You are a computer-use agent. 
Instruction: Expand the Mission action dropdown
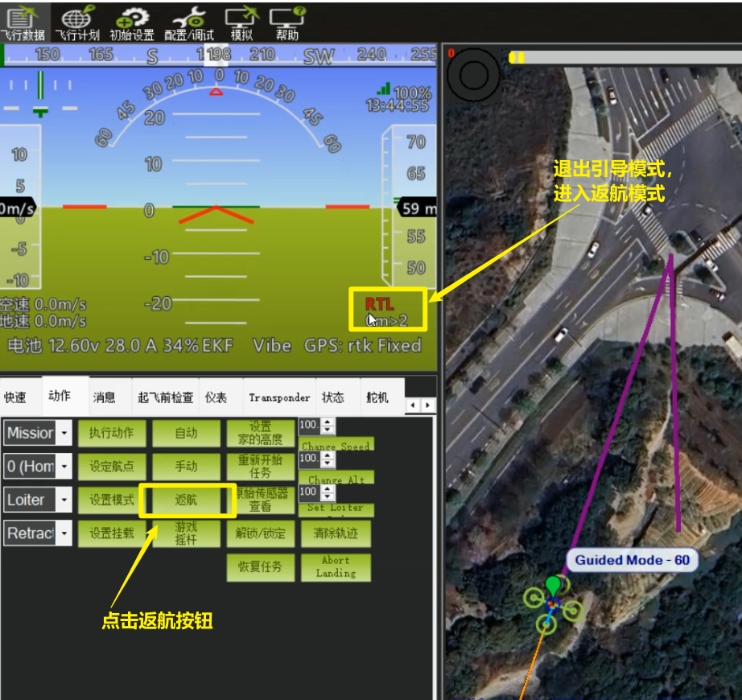(64, 433)
